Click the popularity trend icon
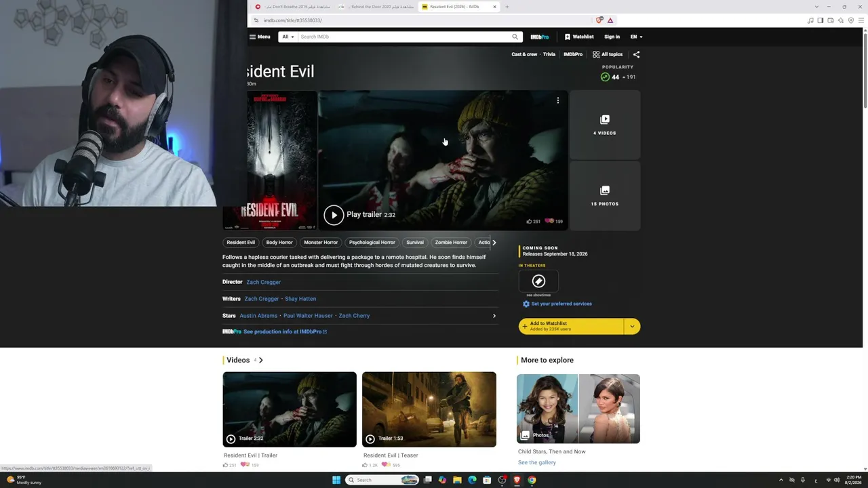The image size is (868, 488). click(x=605, y=77)
